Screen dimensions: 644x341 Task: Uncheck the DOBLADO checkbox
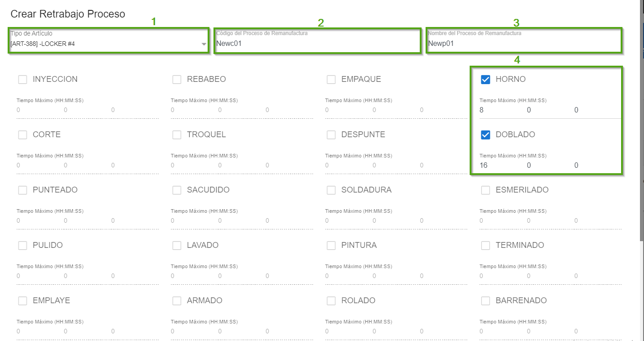pyautogui.click(x=485, y=135)
